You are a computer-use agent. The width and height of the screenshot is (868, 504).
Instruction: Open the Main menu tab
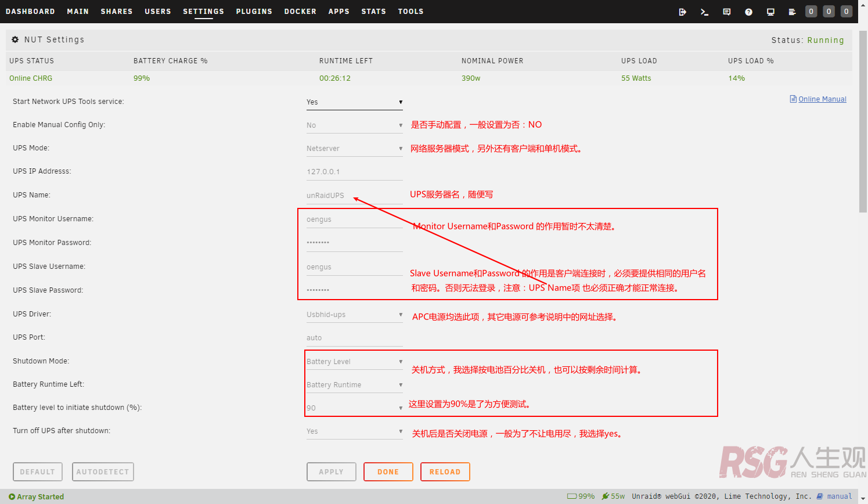coord(78,12)
